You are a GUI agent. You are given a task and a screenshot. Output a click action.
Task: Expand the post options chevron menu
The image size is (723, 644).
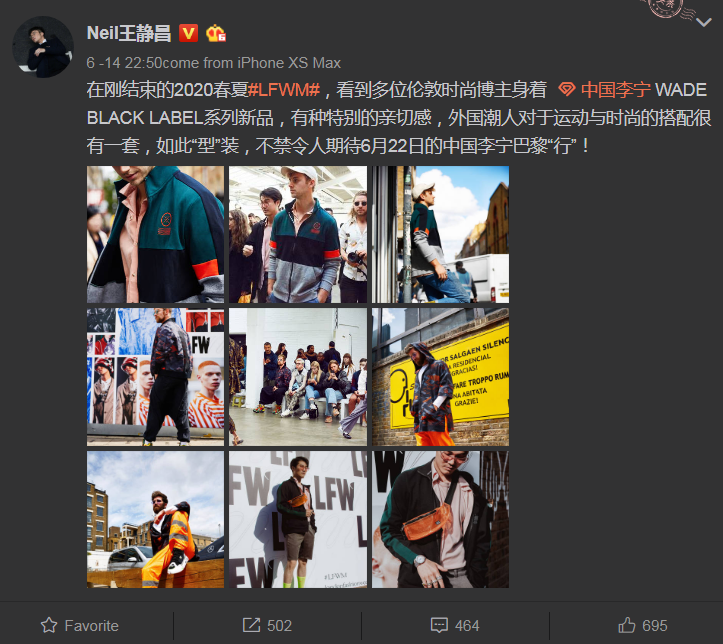(703, 22)
